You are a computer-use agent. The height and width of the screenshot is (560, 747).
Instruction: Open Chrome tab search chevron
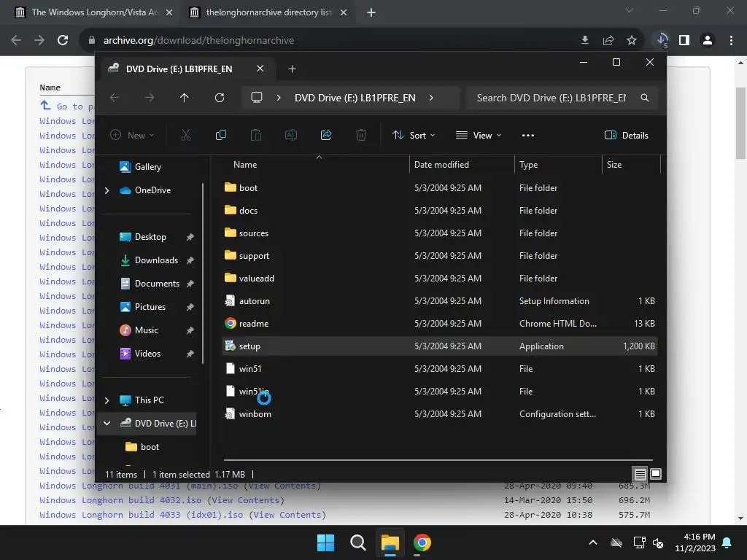click(x=630, y=10)
